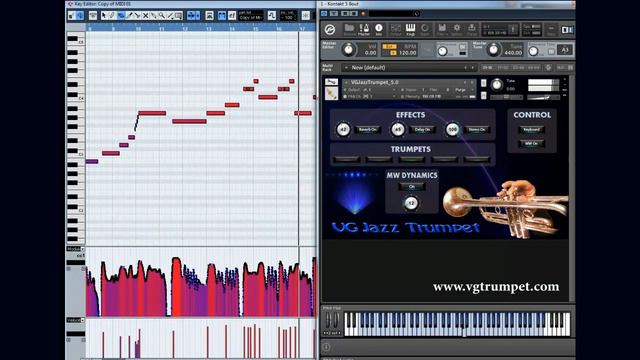The image size is (640, 360).
Task: Adjust the instrument Tune knob
Action: [497, 84]
